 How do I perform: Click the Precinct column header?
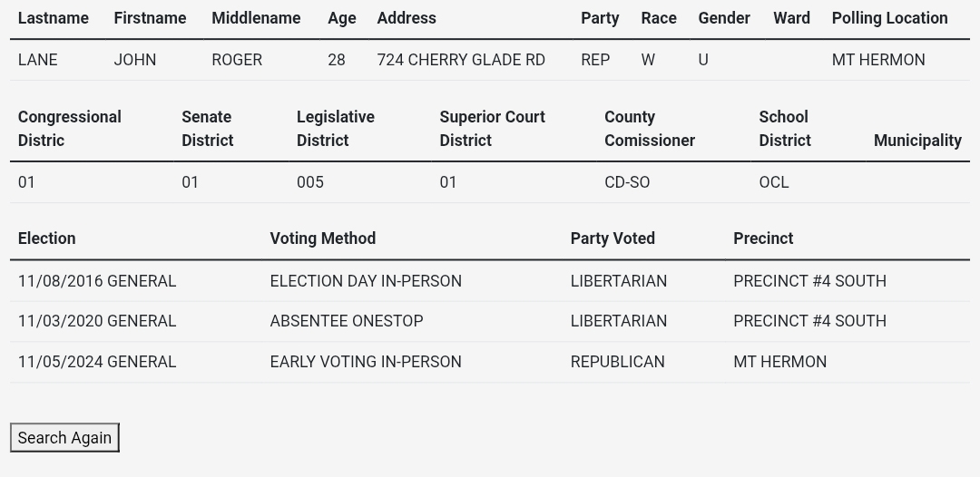(x=763, y=238)
